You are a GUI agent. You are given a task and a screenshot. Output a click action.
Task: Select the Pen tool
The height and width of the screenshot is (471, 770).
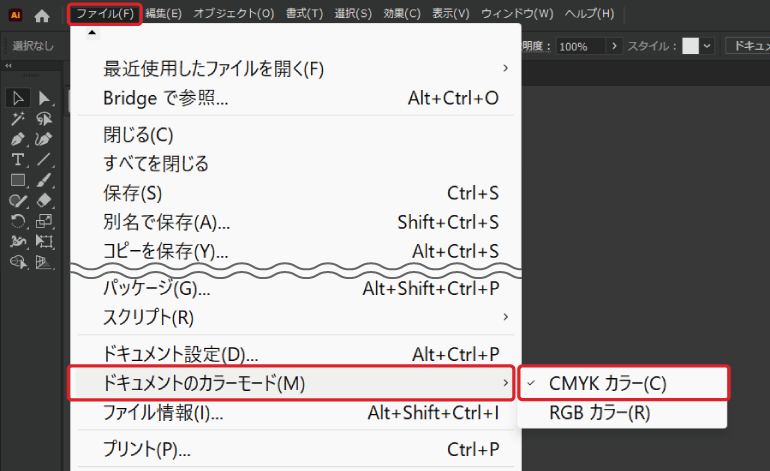click(18, 139)
